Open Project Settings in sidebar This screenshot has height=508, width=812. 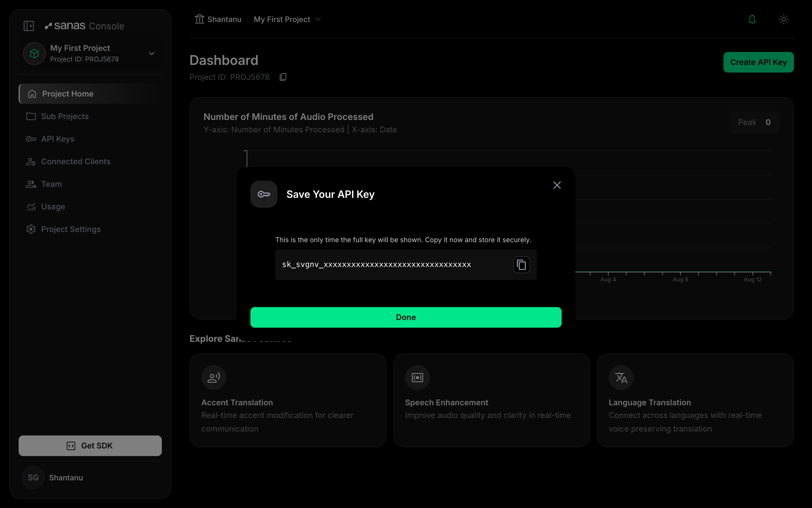pyautogui.click(x=90, y=229)
